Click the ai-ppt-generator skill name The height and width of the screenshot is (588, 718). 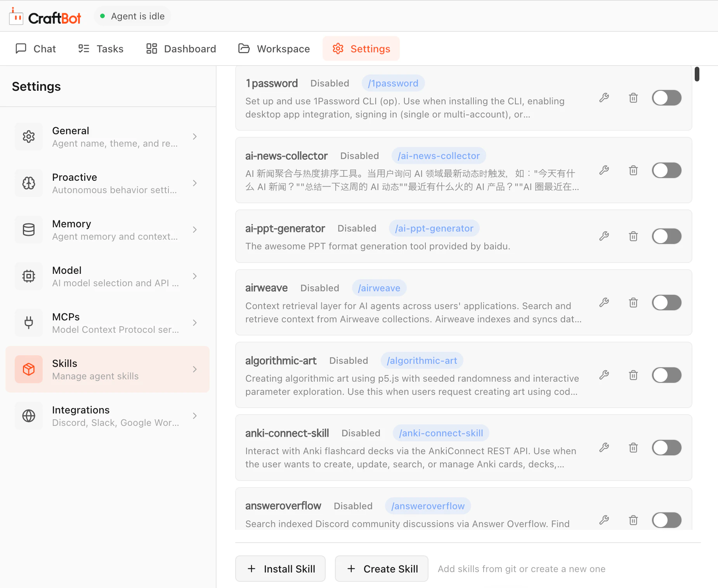[x=285, y=228]
